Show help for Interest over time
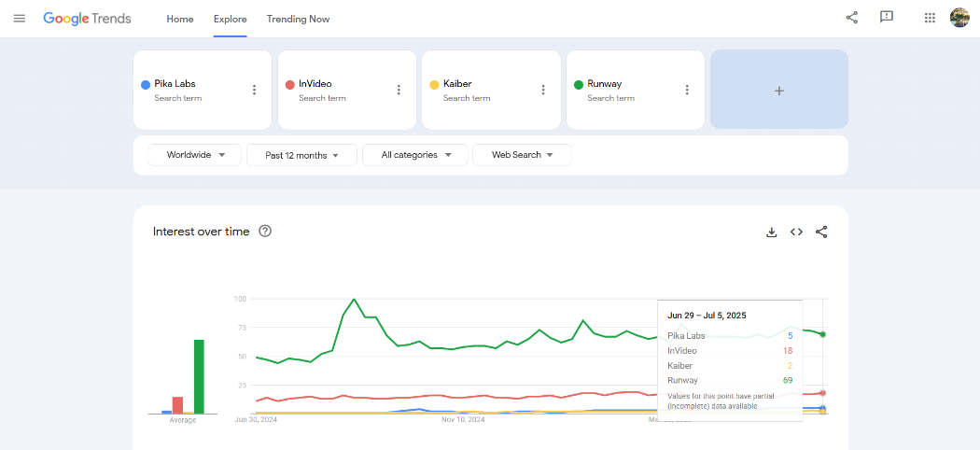This screenshot has height=450, width=980. [265, 232]
